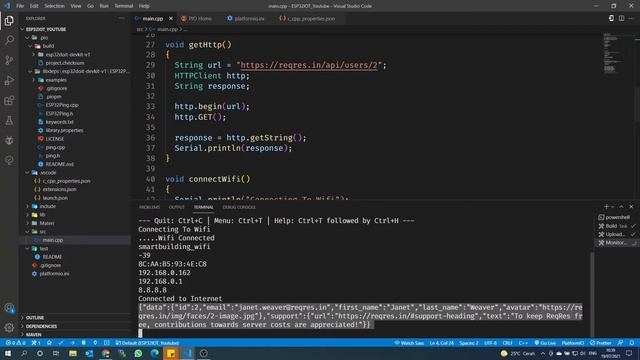Open Manage gear in activity bar

9,327
